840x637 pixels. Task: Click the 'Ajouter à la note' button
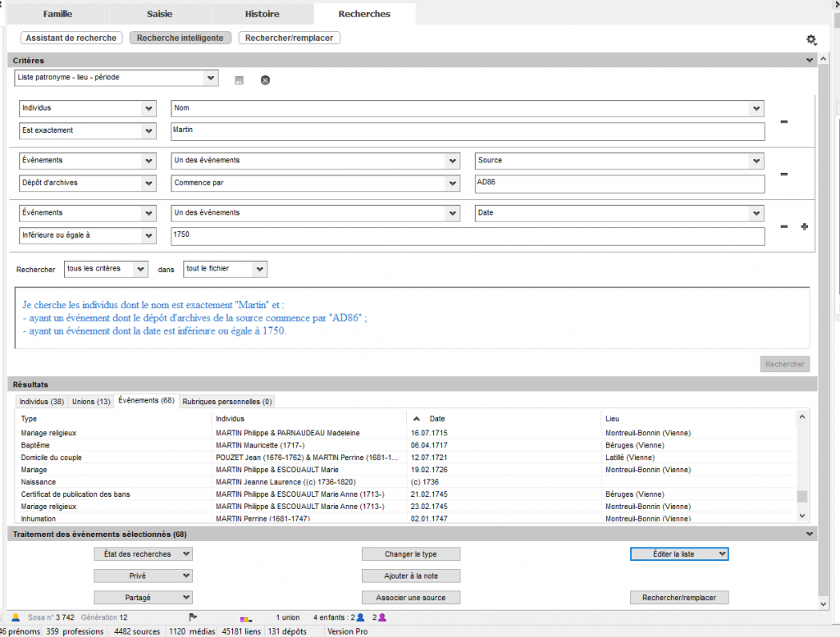click(x=411, y=576)
